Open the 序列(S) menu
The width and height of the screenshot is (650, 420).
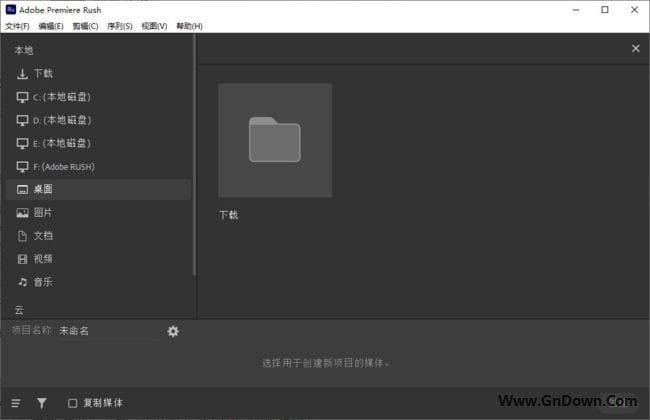click(120, 26)
